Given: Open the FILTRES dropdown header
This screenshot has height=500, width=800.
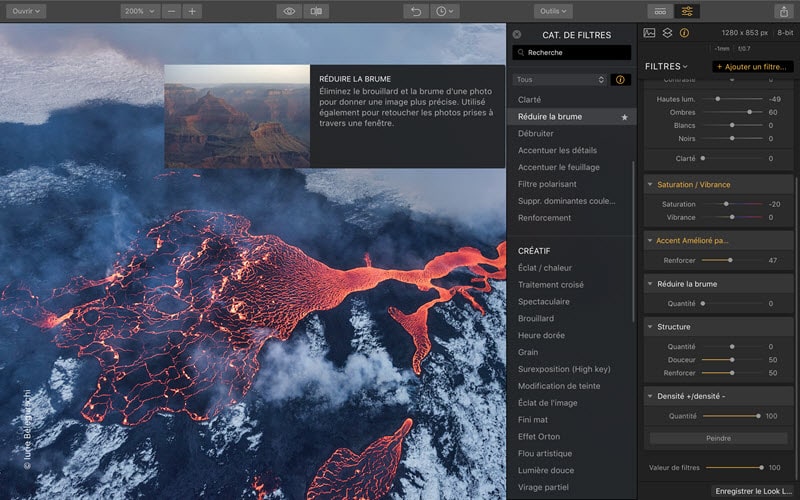Looking at the screenshot, I should tap(666, 66).
